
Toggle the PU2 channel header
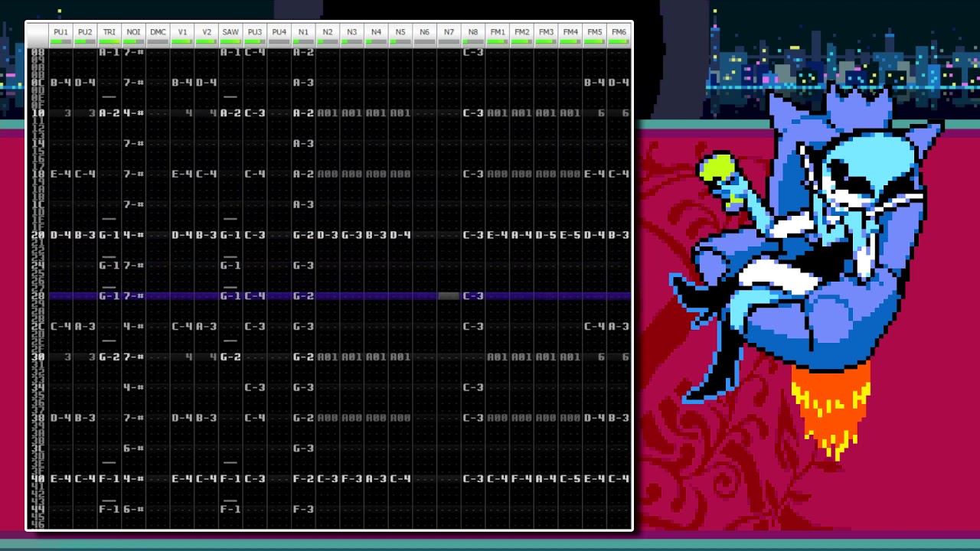tap(85, 35)
